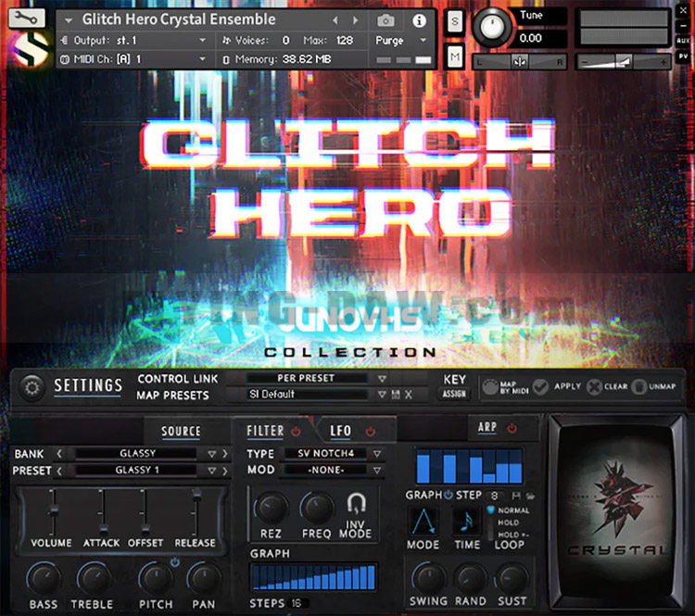Open the Preset GLASSY 1 dropdown arrow
This screenshot has width=695, height=616.
click(212, 471)
